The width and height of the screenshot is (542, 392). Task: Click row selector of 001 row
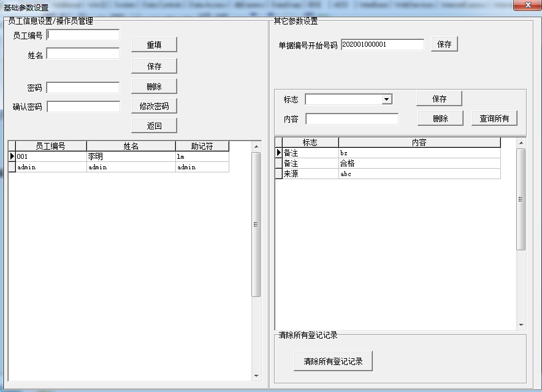point(12,156)
